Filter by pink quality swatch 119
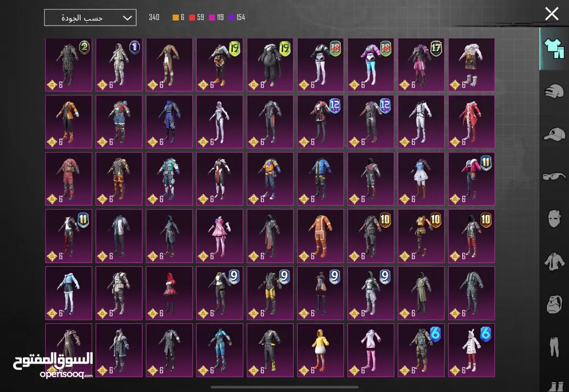 tap(216, 17)
